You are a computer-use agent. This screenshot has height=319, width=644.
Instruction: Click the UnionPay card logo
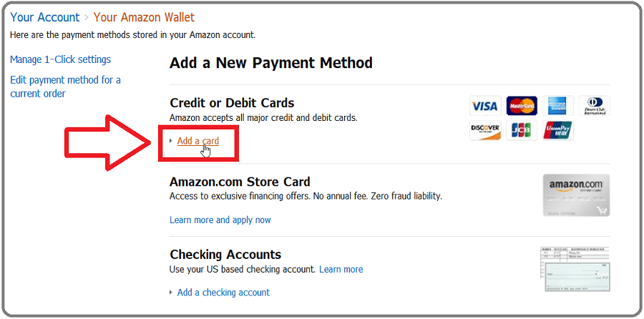tap(557, 131)
